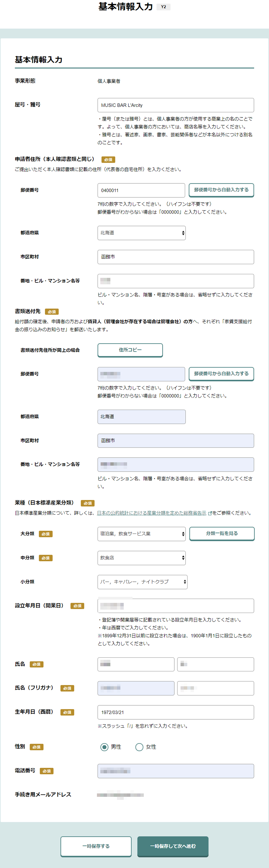Click the 個人事業者 business type text

(x=109, y=81)
